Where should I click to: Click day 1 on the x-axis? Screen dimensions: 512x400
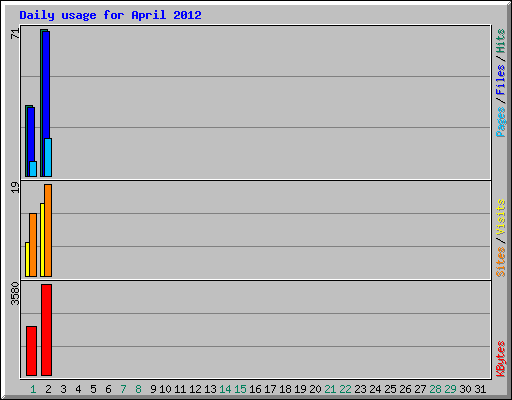point(33,389)
